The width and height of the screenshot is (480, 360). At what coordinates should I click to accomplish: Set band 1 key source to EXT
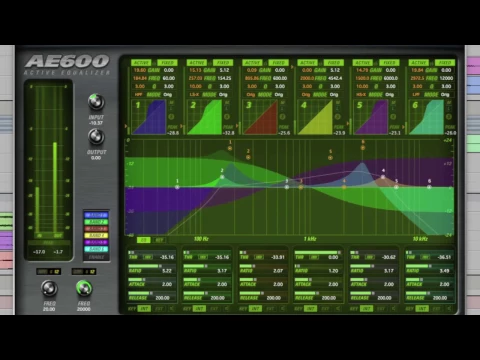coord(159,309)
